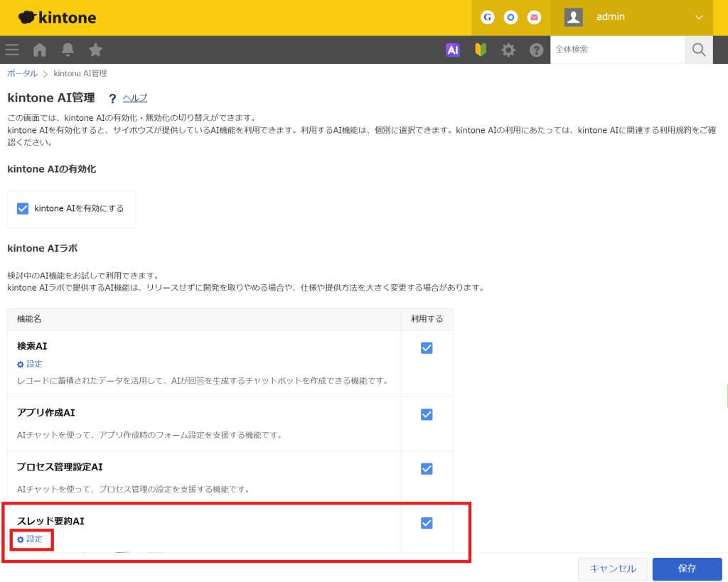The image size is (728, 582).
Task: Open the Garoon app shortcut icon
Action: click(x=488, y=18)
